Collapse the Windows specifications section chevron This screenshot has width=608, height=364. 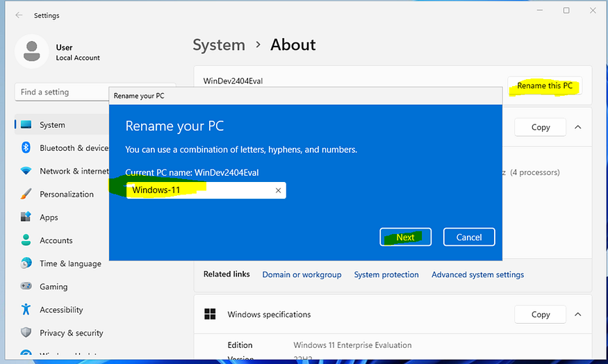point(577,315)
